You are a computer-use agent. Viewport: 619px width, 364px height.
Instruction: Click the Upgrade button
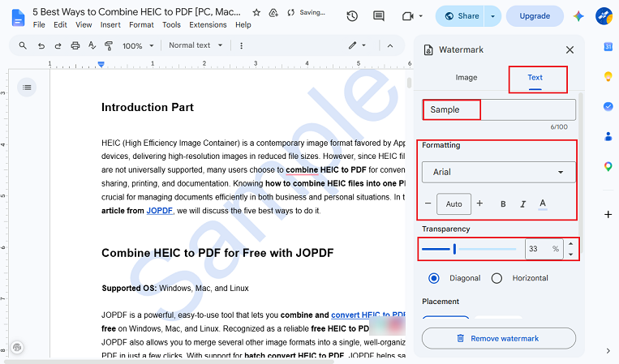pyautogui.click(x=535, y=16)
